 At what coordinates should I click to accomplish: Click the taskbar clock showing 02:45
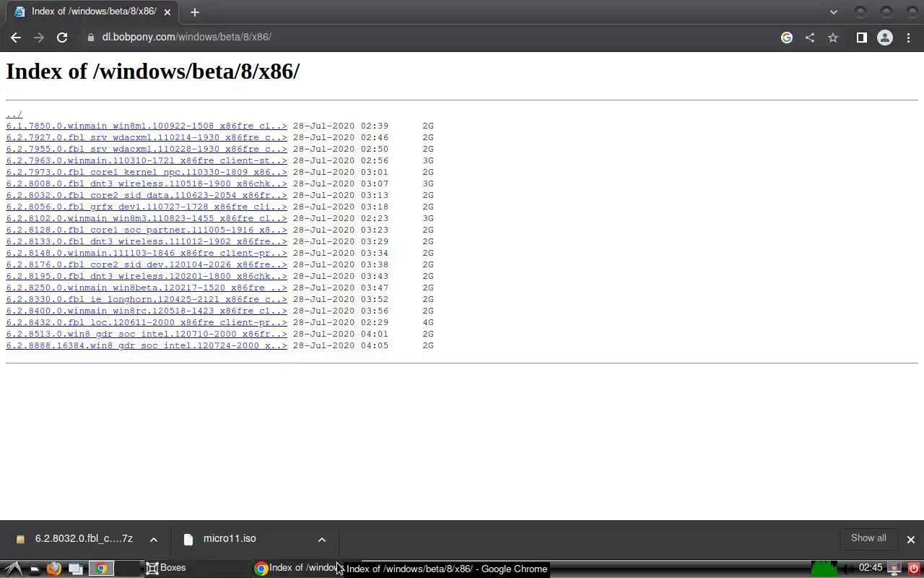click(x=871, y=568)
